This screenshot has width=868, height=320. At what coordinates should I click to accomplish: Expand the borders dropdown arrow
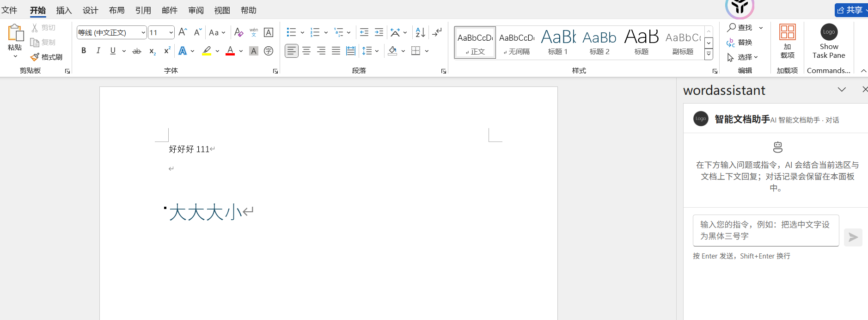pos(427,51)
